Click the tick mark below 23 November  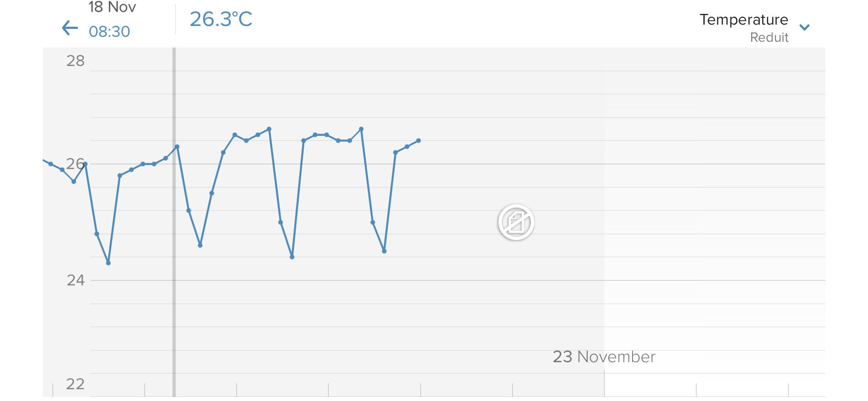tap(604, 383)
